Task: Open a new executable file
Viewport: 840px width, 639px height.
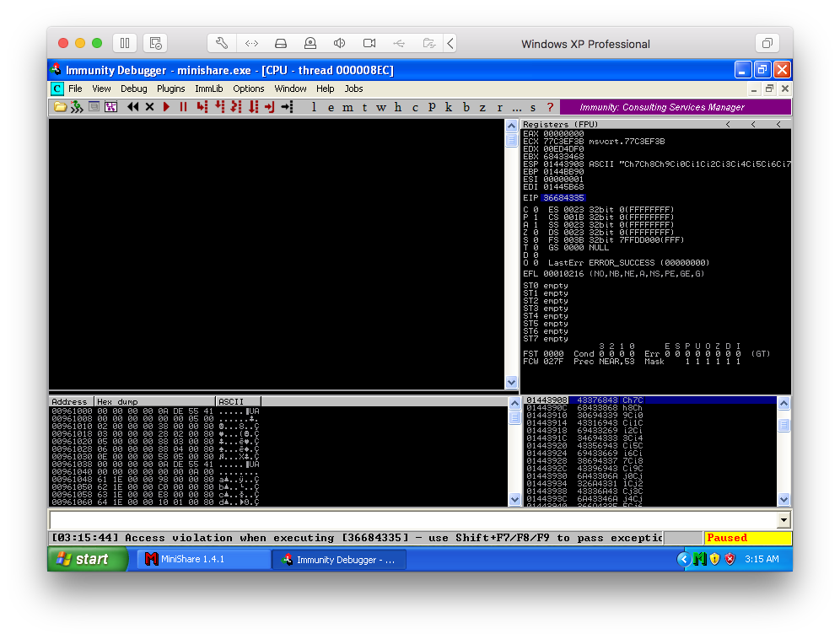Action: coord(58,107)
